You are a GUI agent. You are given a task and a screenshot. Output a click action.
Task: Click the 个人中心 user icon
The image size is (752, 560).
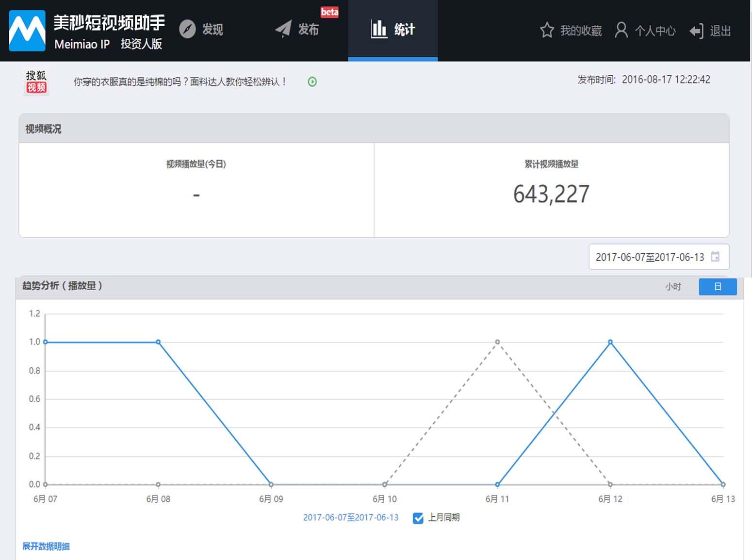tap(621, 30)
